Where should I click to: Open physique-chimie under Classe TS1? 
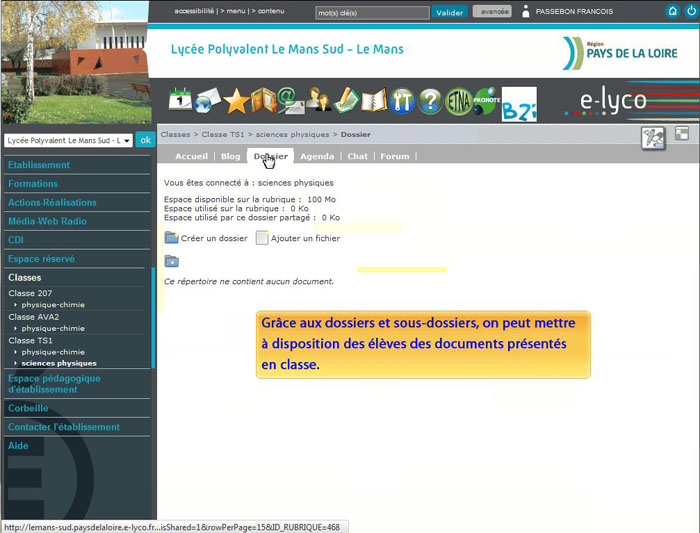(x=53, y=352)
